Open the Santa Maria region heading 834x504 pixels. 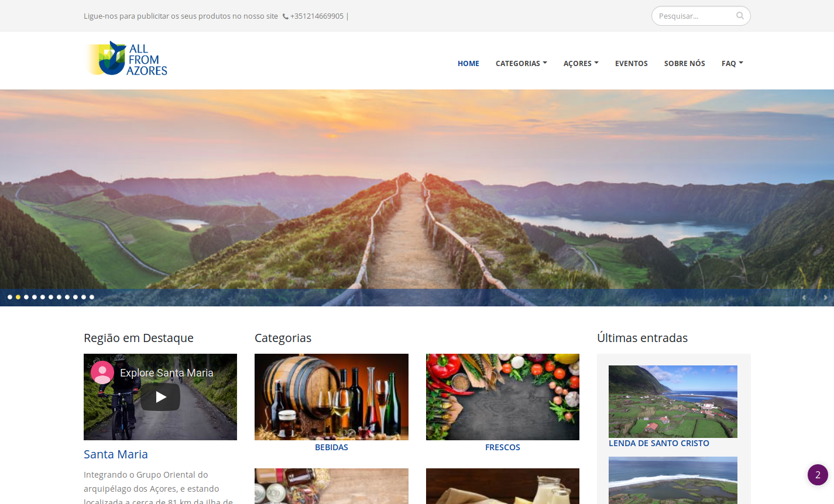(116, 454)
